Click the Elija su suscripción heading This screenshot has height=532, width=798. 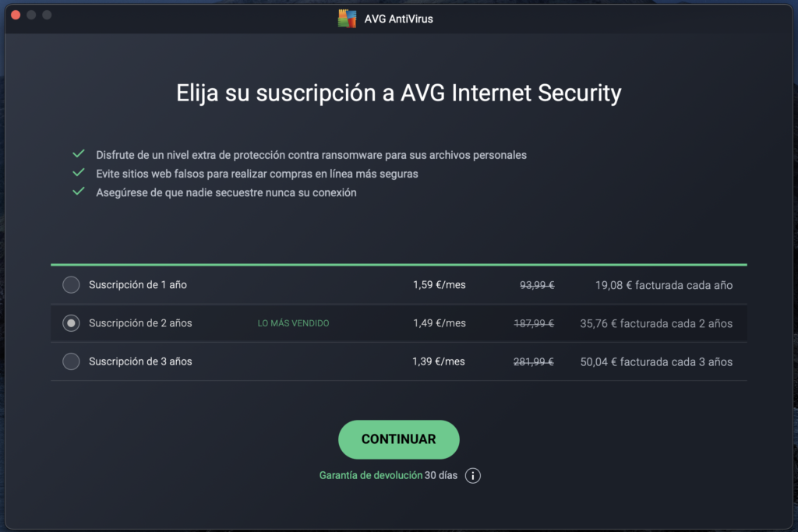pyautogui.click(x=398, y=93)
